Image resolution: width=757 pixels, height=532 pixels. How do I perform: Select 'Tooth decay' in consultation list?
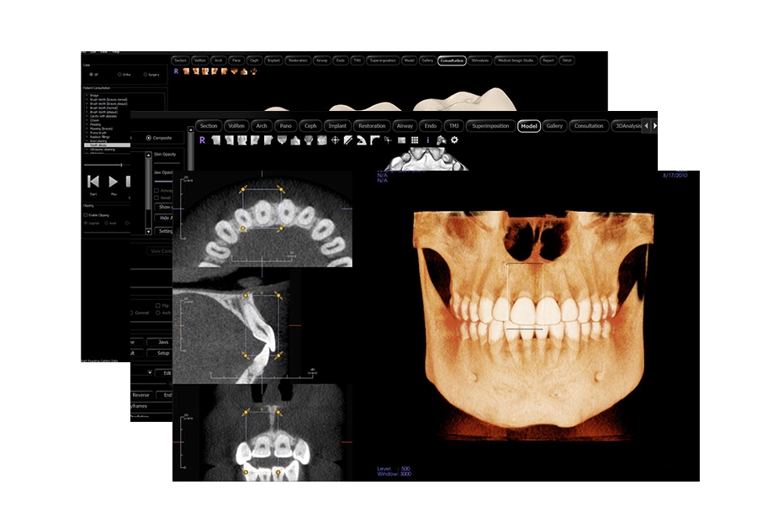(x=94, y=145)
